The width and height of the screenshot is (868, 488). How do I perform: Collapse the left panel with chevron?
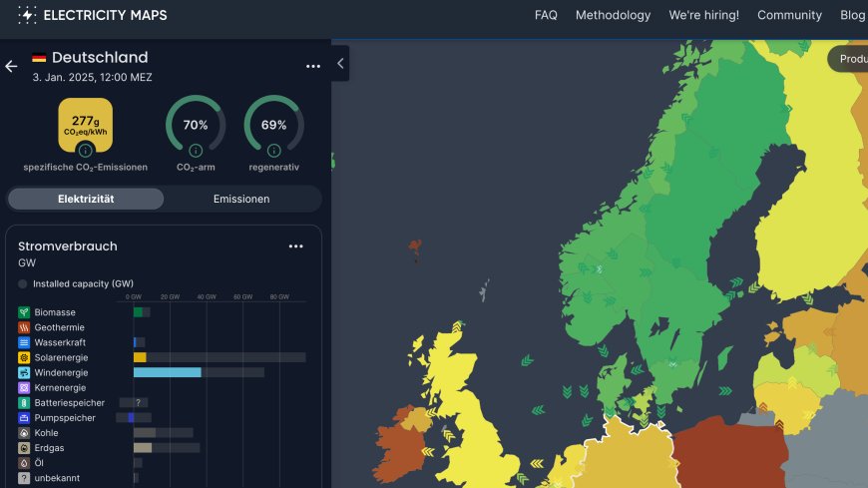tap(340, 64)
